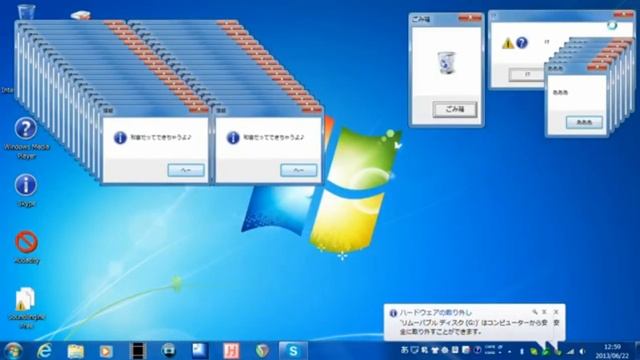Switch to Skype in the taskbar
640x360 pixels.
tap(293, 351)
